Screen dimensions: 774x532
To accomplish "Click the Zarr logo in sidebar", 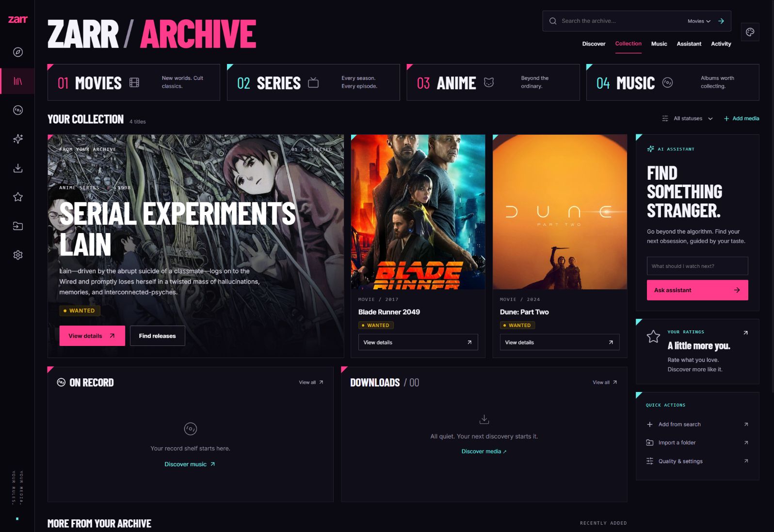I will (18, 19).
